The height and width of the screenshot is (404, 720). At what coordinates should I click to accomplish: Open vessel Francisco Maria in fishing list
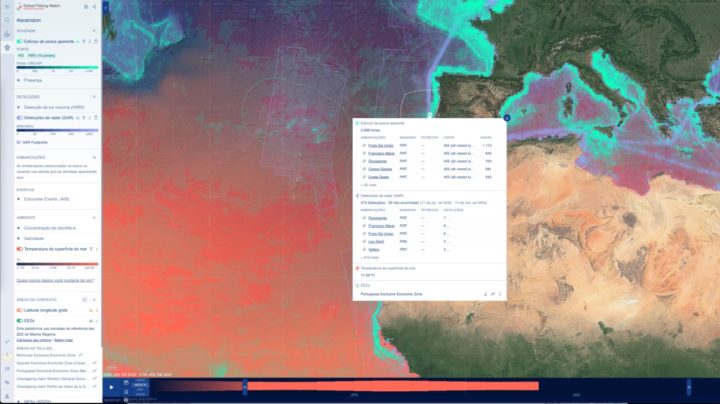pyautogui.click(x=381, y=153)
